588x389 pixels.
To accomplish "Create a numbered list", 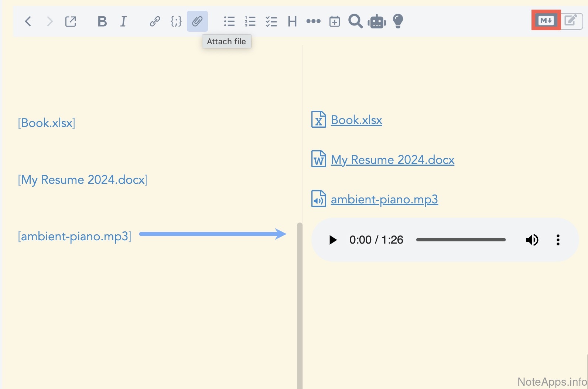I will 250,21.
